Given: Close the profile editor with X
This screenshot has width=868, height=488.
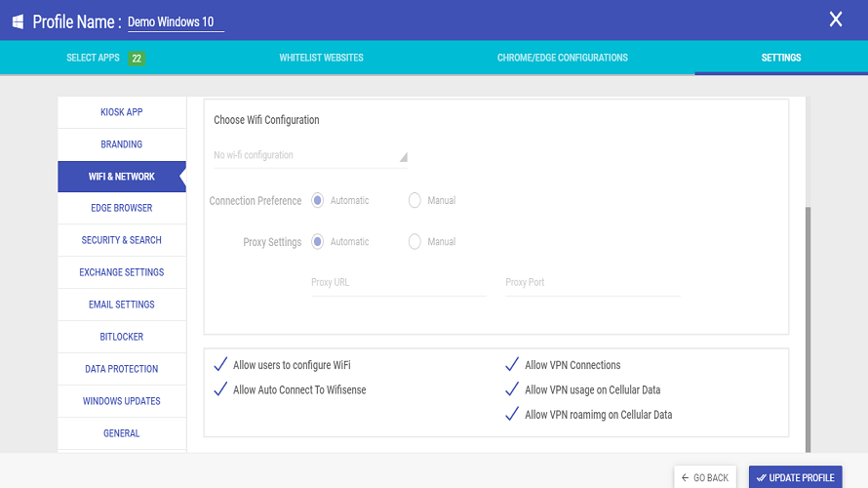Looking at the screenshot, I should 835,20.
